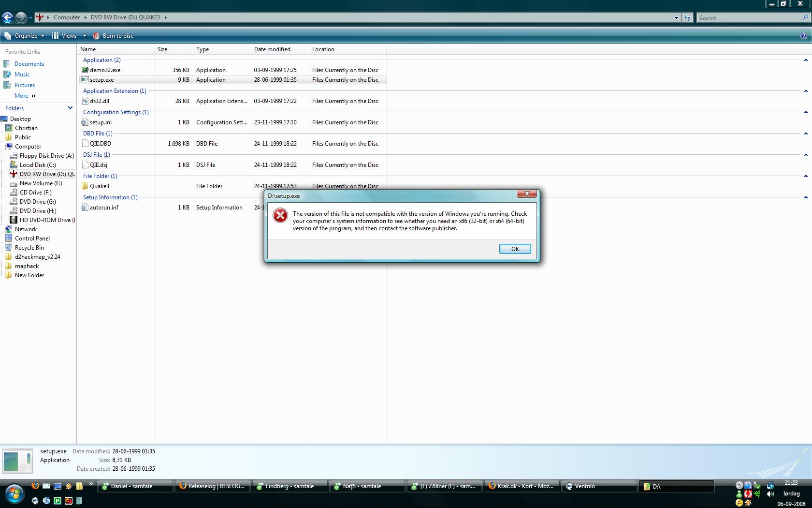This screenshot has height=508, width=812.
Task: Sort by the Date modified column header
Action: point(272,49)
